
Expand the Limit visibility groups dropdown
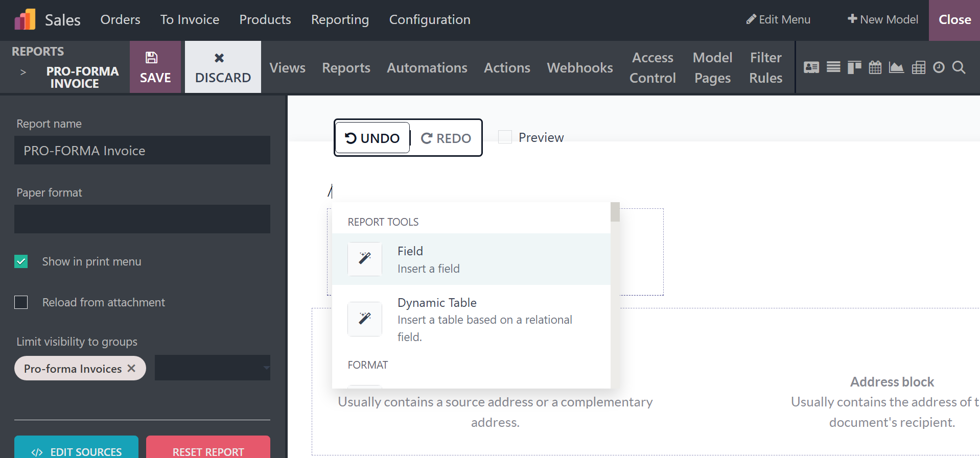(212, 368)
